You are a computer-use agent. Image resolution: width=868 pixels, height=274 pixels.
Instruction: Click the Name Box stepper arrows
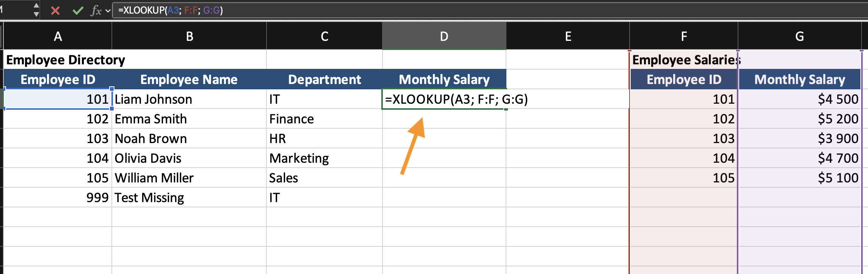coord(36,10)
